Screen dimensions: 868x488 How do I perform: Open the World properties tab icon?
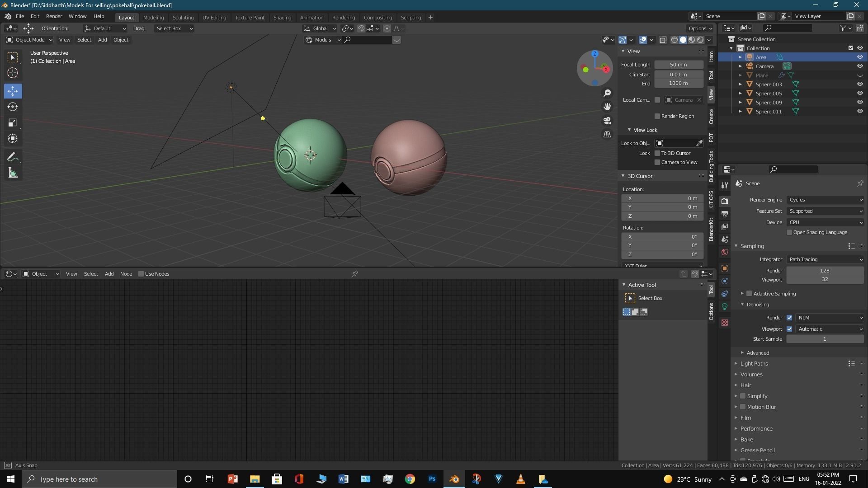[x=725, y=252]
